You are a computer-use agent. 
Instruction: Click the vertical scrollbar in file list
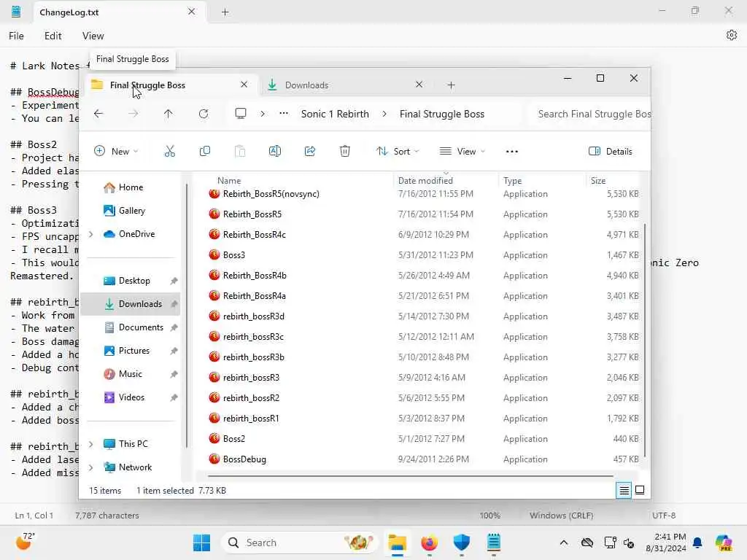pos(645,341)
